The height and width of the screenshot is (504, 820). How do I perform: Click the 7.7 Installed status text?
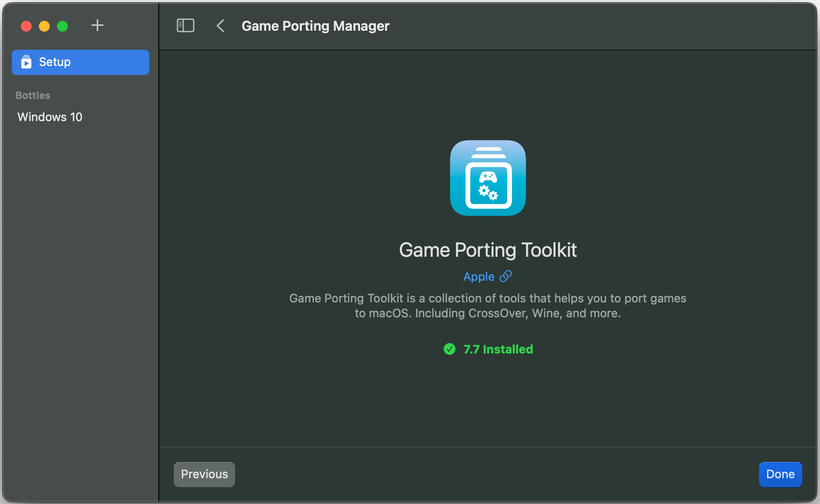pyautogui.click(x=498, y=349)
